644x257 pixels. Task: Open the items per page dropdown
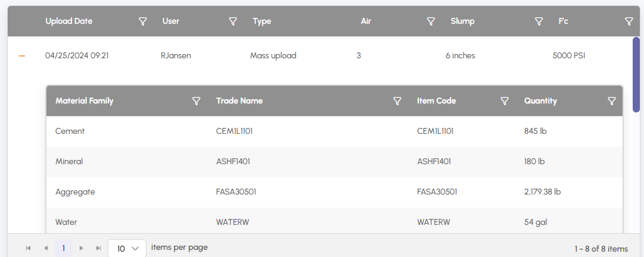[127, 248]
